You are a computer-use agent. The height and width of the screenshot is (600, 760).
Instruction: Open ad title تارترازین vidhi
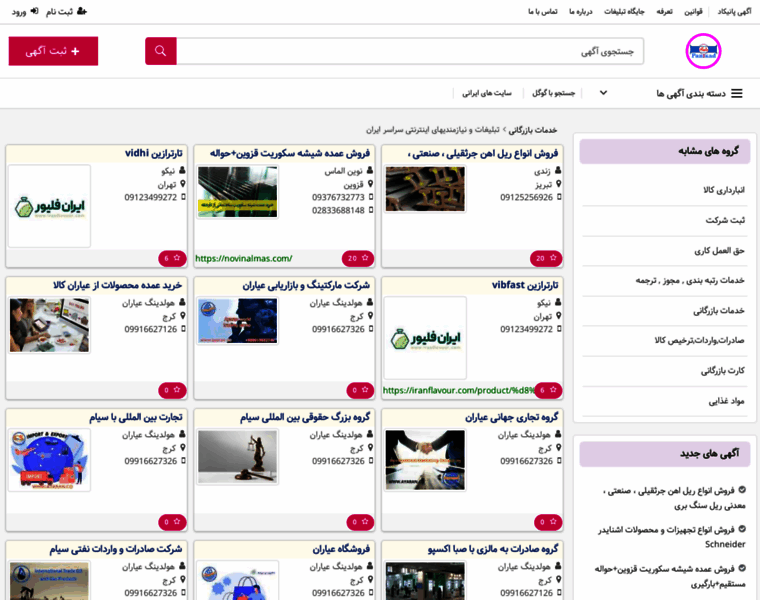click(x=154, y=153)
